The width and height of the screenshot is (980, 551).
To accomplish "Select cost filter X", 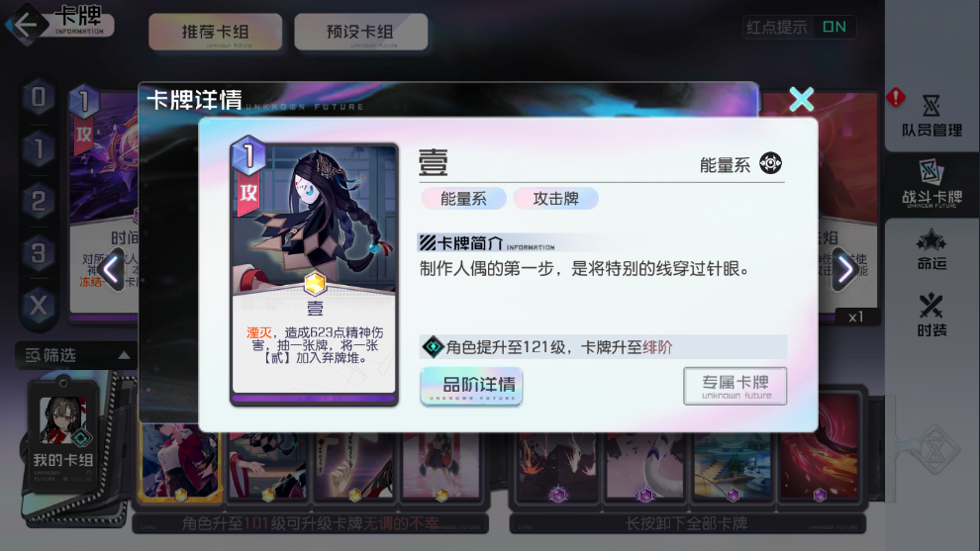I will tap(39, 306).
